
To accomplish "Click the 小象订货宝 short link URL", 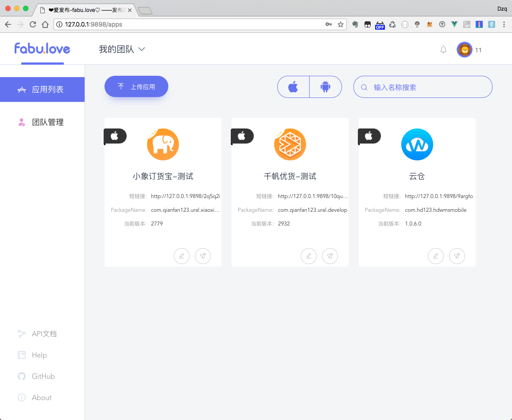I will tap(186, 196).
